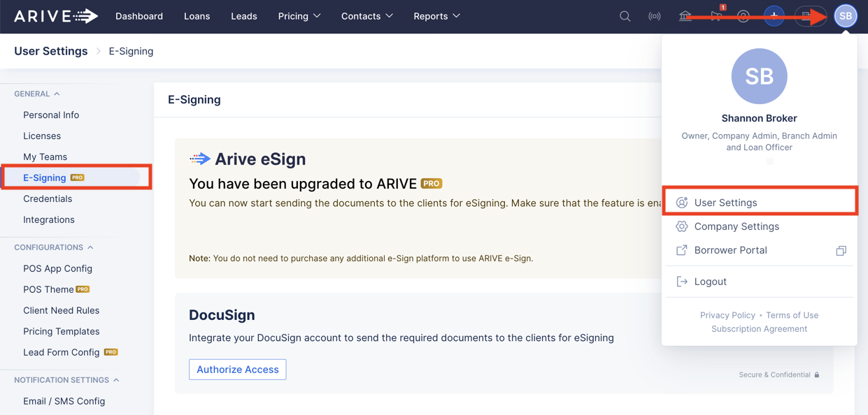
Task: Click the PRO badge beside POS Theme
Action: tap(83, 289)
